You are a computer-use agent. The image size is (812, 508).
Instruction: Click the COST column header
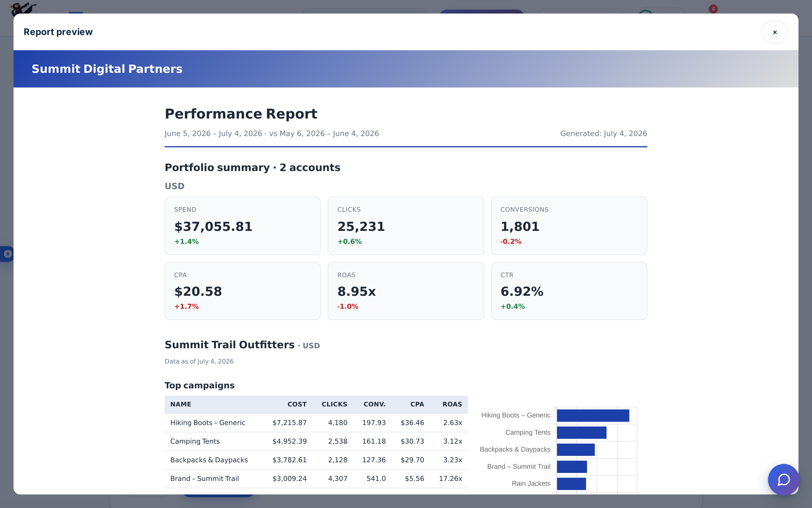[x=297, y=404]
